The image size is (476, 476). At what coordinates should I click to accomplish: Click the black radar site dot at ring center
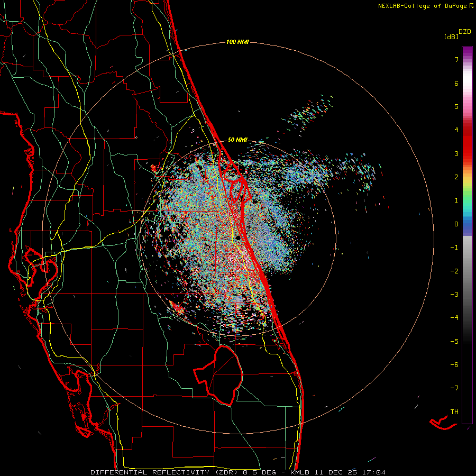238,237
